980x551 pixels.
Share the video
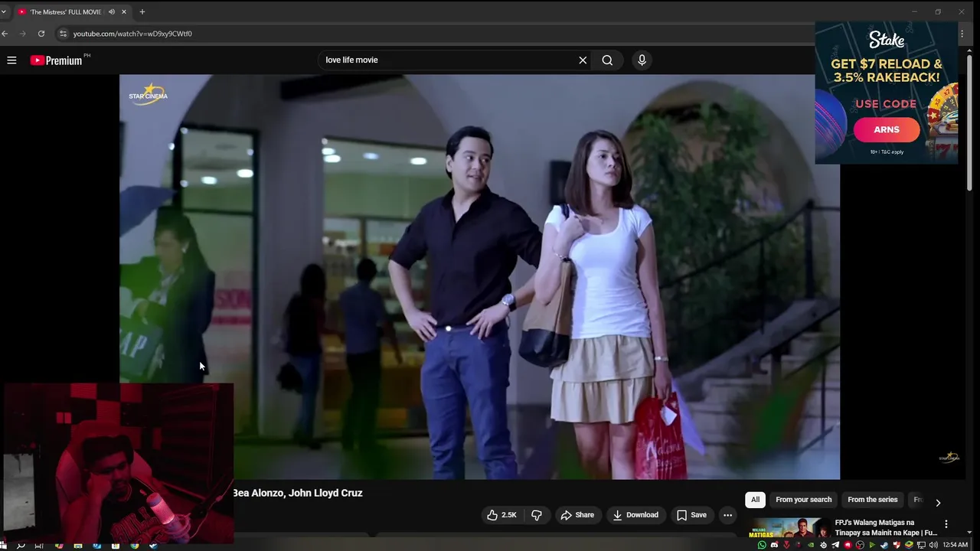point(577,515)
